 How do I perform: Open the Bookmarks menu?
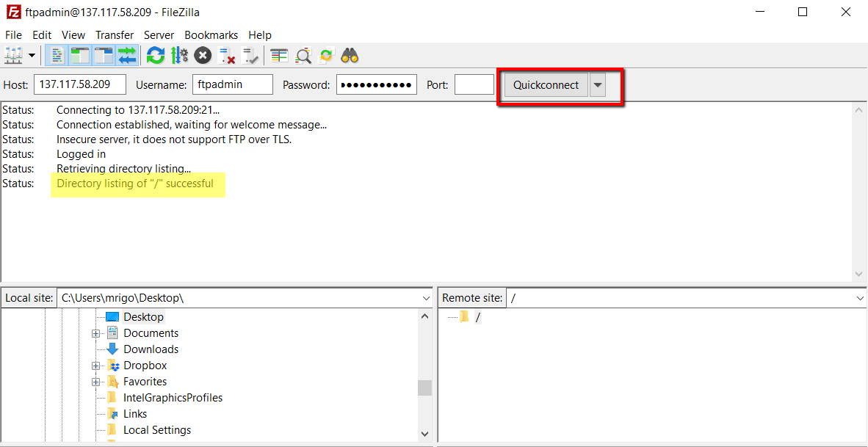[211, 34]
